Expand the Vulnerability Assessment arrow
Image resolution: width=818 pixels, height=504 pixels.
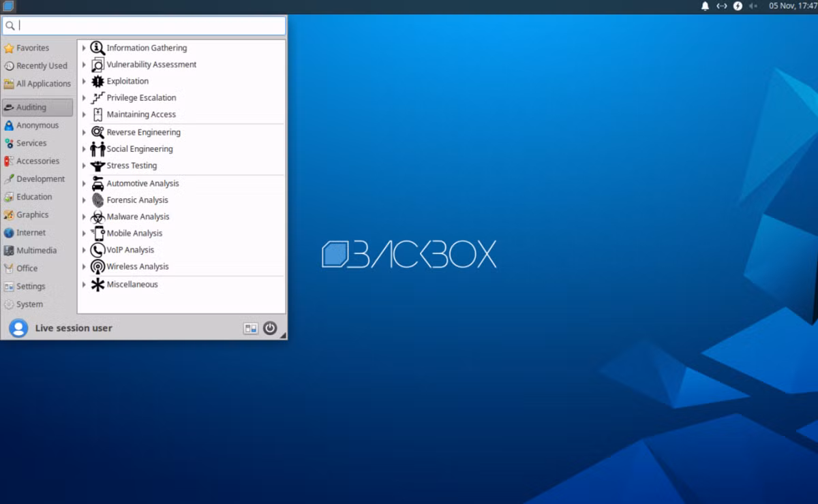click(x=84, y=65)
